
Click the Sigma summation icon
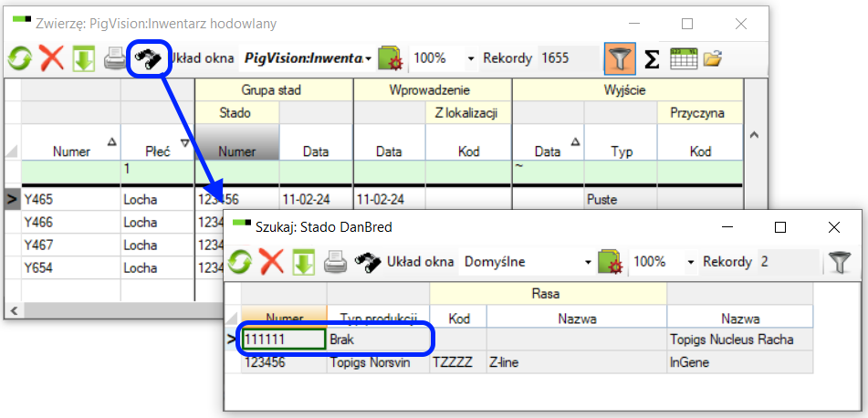point(652,59)
